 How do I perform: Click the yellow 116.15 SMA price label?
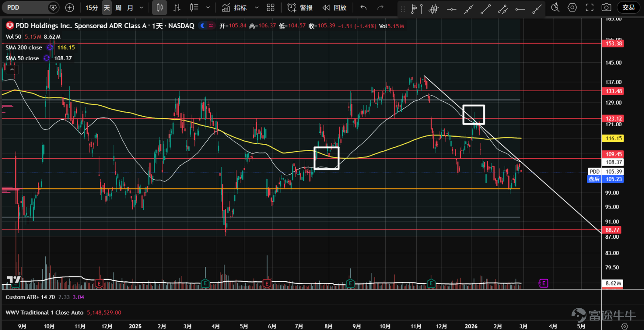coord(613,138)
